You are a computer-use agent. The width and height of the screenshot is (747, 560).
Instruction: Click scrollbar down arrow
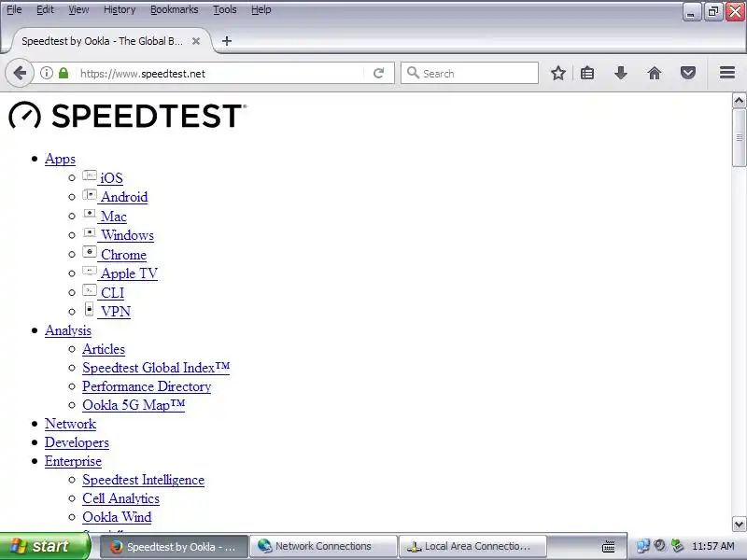[x=739, y=525]
